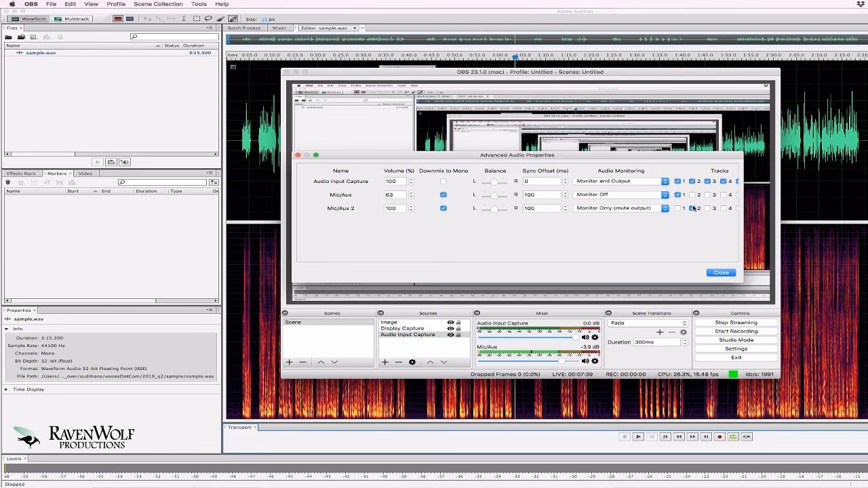
Task: Click the Record button in the Audition transport
Action: (x=719, y=437)
